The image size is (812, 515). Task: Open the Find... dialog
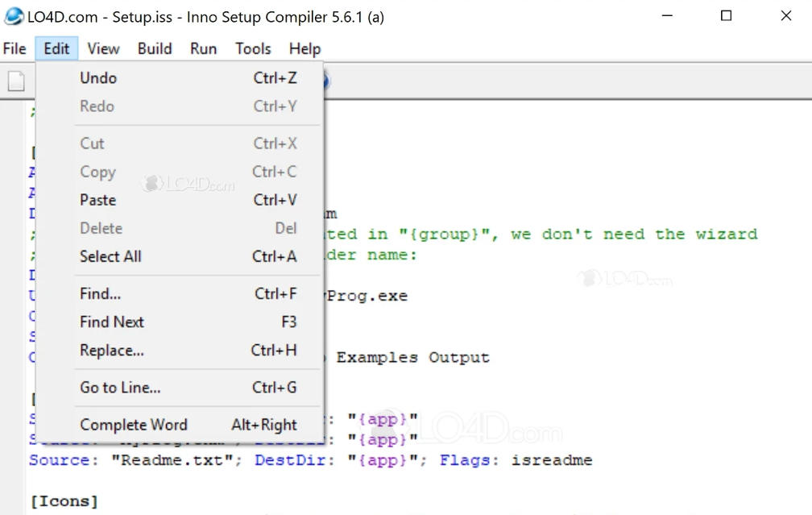coord(100,294)
